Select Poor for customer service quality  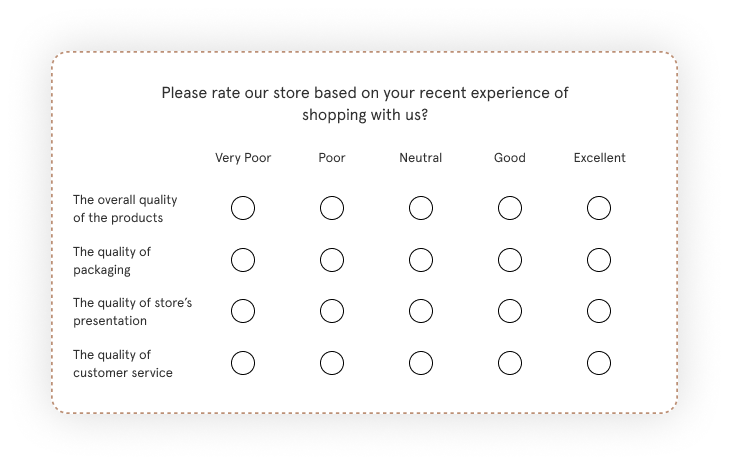point(332,363)
